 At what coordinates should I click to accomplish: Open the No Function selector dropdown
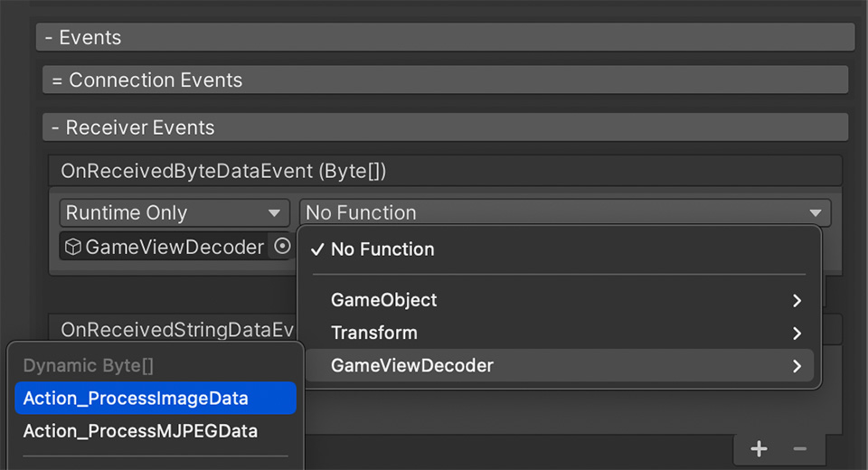(564, 213)
